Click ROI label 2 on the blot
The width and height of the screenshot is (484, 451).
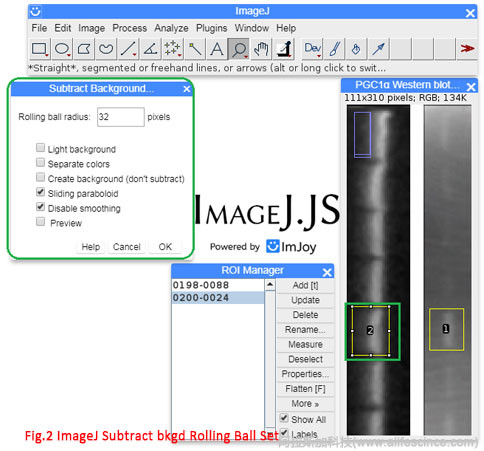click(x=370, y=330)
